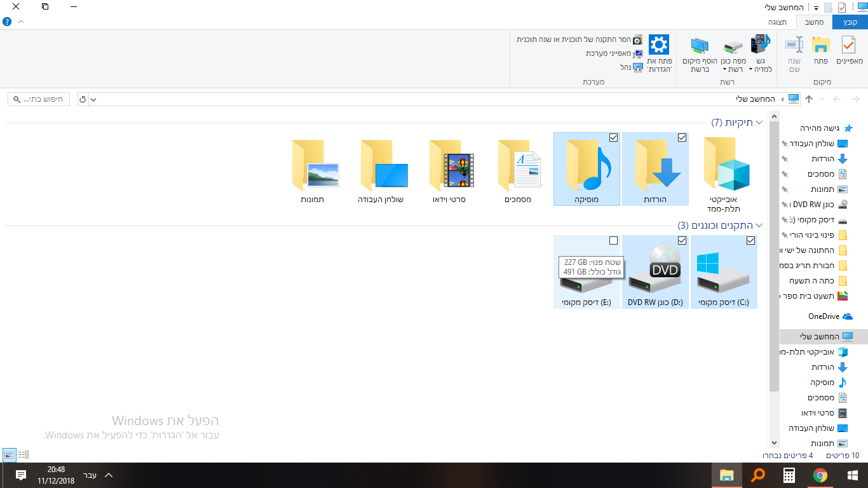Open the recent locations dropdown near Back arrow
This screenshot has height=488, width=868.
coord(822,99)
